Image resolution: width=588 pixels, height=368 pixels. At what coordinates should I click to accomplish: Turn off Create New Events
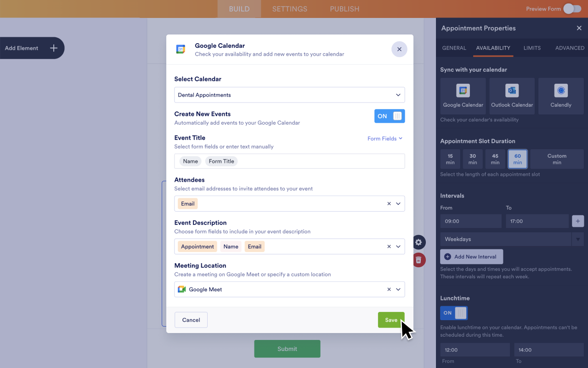390,116
